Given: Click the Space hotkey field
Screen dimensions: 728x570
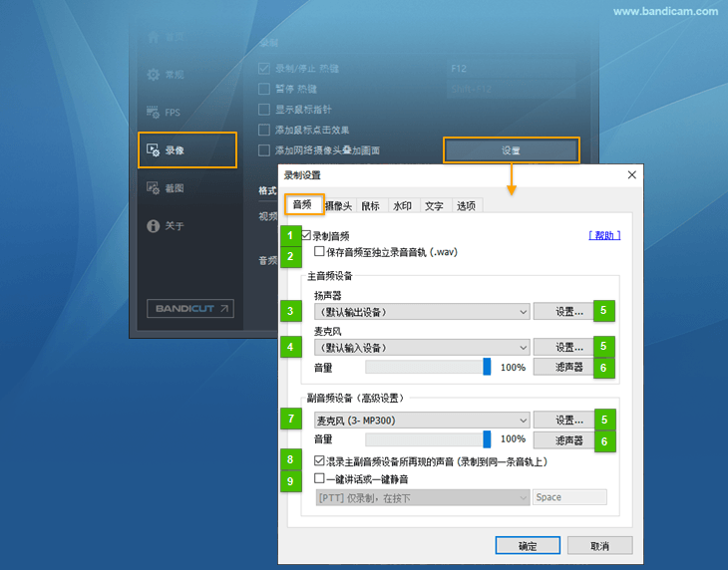Looking at the screenshot, I should [x=569, y=497].
